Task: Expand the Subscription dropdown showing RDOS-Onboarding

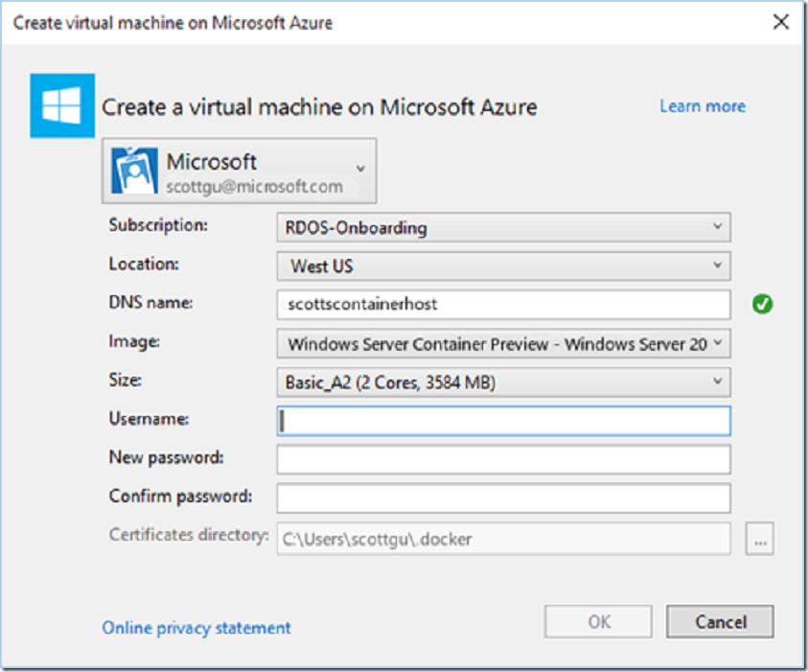Action: point(503,227)
